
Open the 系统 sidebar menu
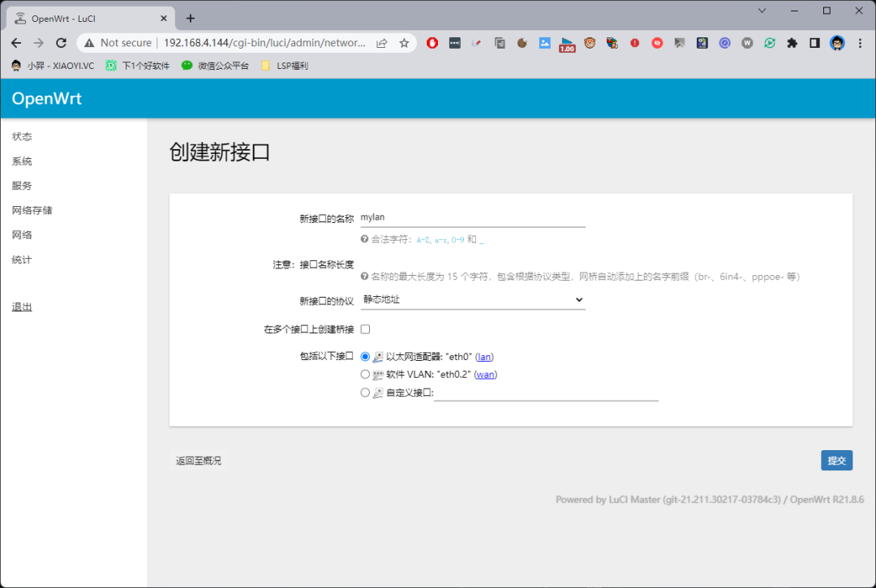click(x=22, y=161)
